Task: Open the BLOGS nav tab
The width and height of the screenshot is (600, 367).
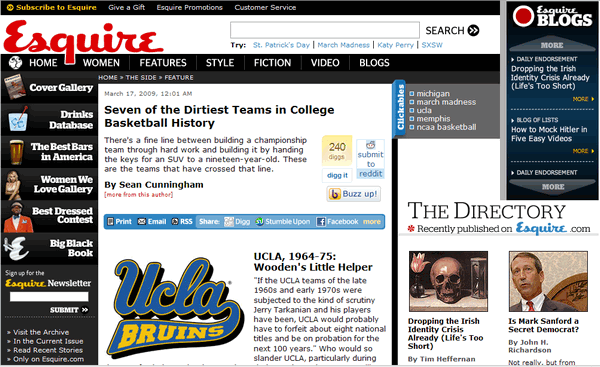Action: click(x=374, y=63)
